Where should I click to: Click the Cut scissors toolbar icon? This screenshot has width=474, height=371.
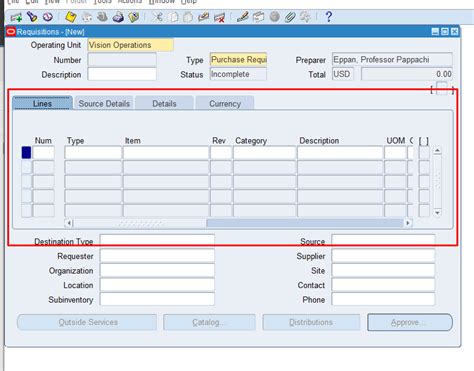[x=157, y=17]
